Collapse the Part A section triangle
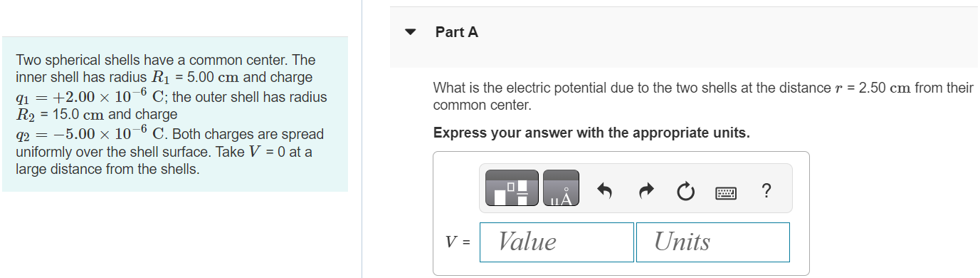This screenshot has width=980, height=278. [x=410, y=32]
